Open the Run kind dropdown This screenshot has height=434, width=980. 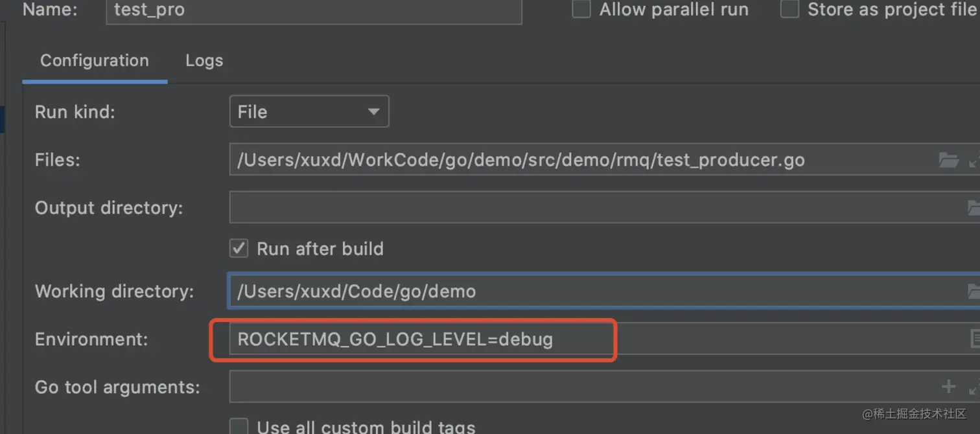(309, 112)
